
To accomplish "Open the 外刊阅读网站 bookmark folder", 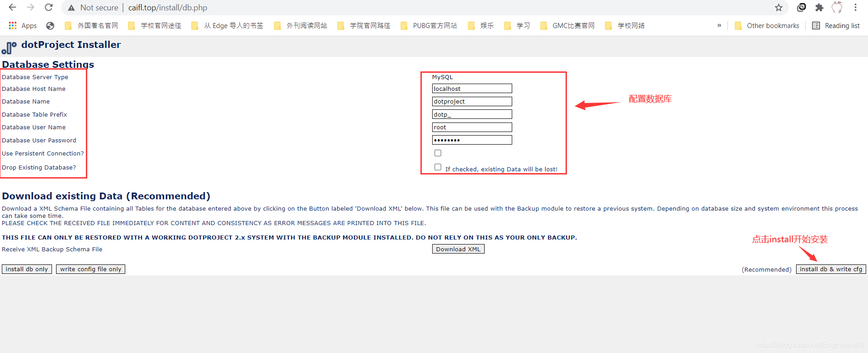I will tap(301, 26).
